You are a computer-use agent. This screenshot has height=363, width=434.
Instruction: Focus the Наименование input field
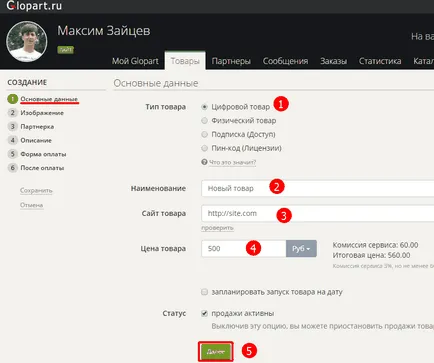pyautogui.click(x=317, y=188)
